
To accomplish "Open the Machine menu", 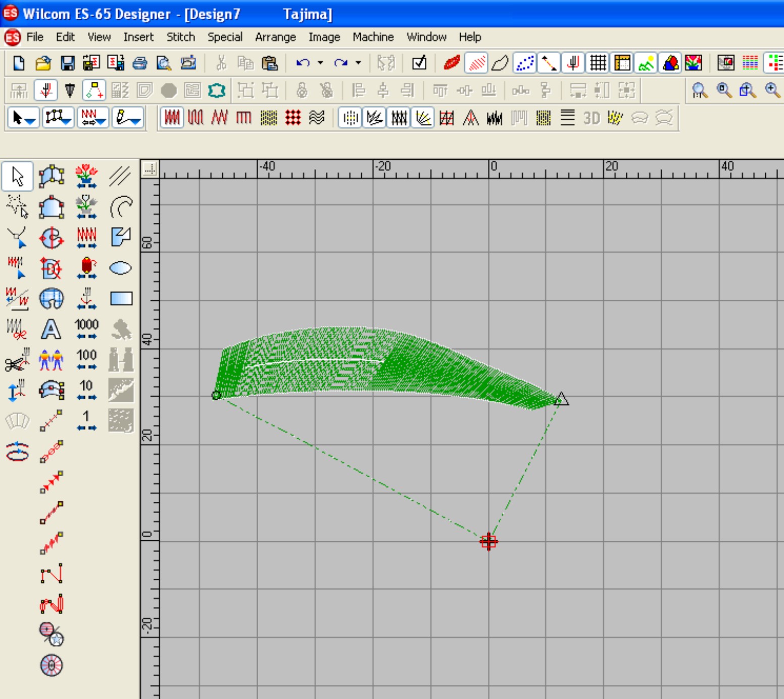I will 373,37.
